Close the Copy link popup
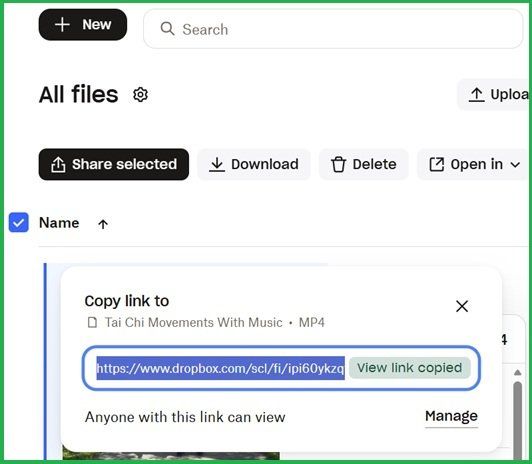The width and height of the screenshot is (532, 464). [x=462, y=306]
